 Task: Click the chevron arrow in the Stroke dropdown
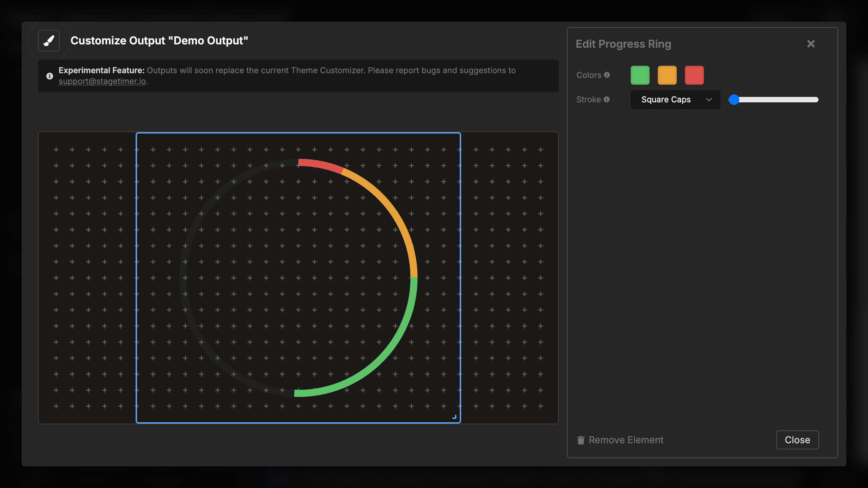tap(709, 100)
